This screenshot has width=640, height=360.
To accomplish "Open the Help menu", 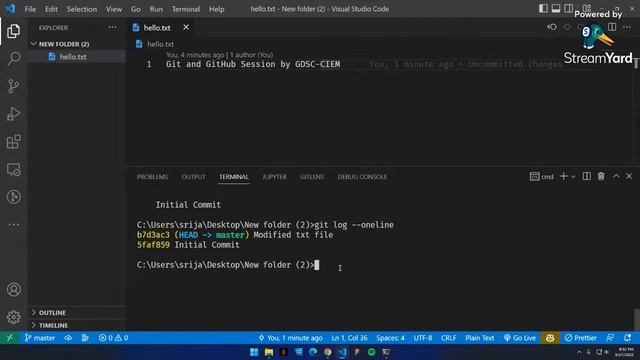I will pyautogui.click(x=216, y=9).
